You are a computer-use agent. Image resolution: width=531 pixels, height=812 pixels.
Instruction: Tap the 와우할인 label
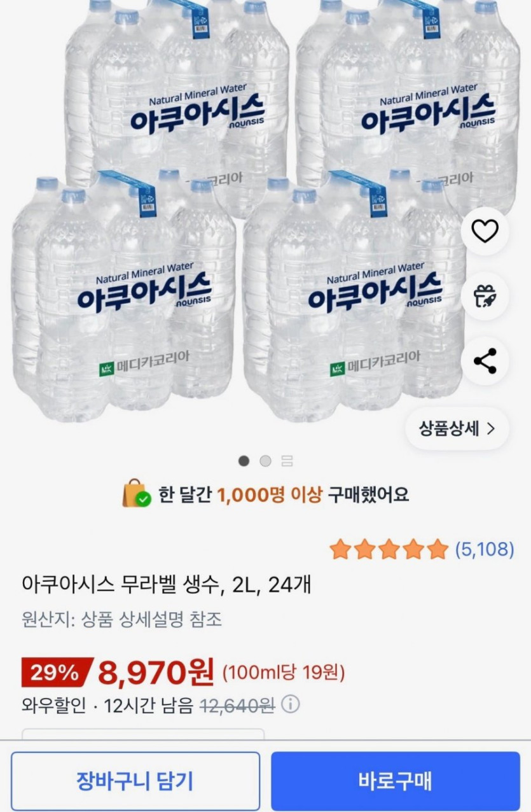point(53,705)
